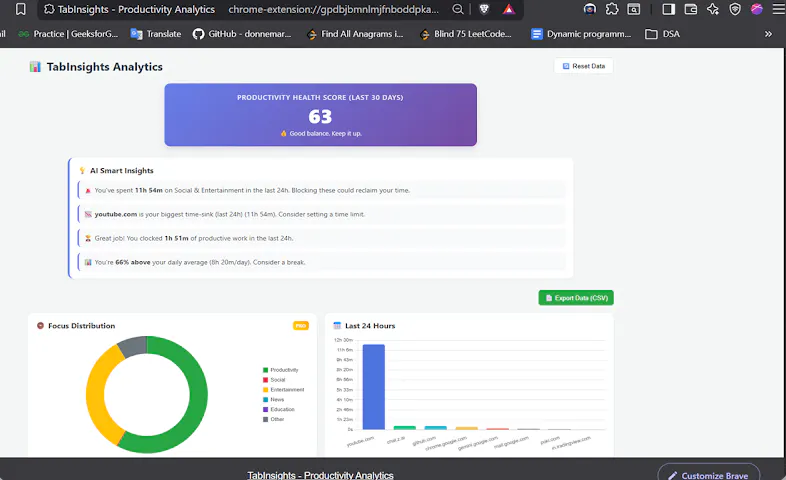The height and width of the screenshot is (480, 786).
Task: Click the icon beside Focus Distribution heading
Action: 41,326
